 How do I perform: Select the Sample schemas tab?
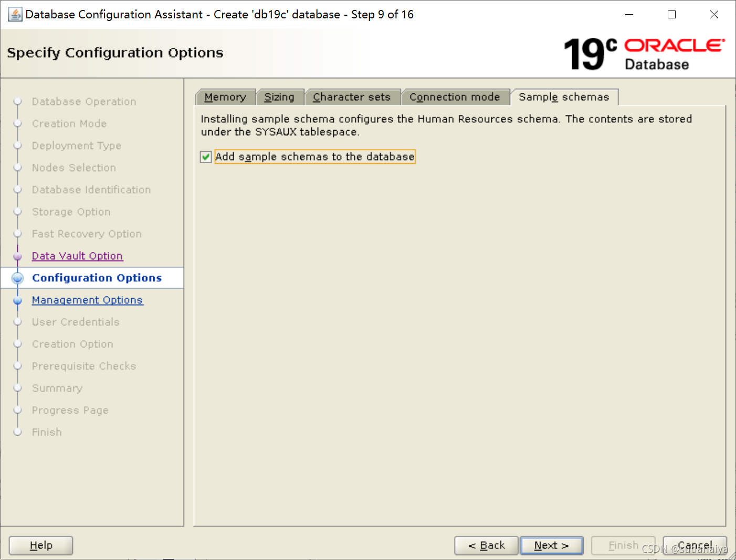coord(564,97)
